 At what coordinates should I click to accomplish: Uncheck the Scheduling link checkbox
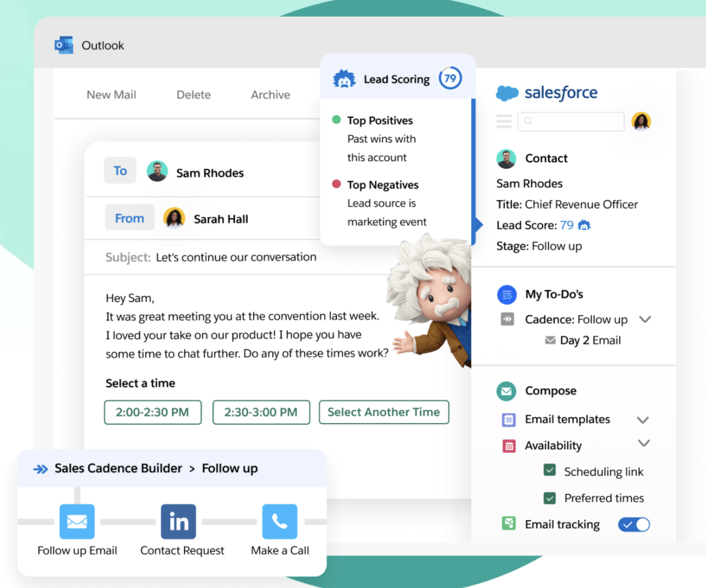click(550, 470)
